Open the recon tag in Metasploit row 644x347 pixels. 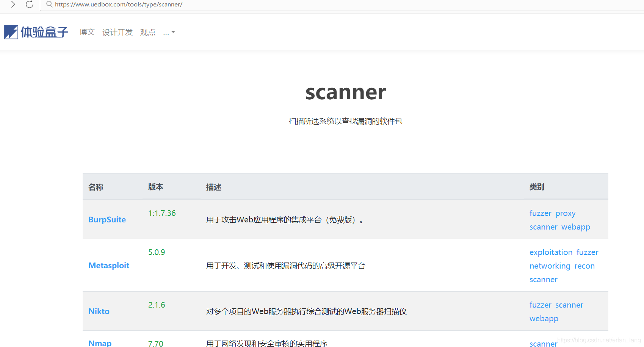coord(584,266)
